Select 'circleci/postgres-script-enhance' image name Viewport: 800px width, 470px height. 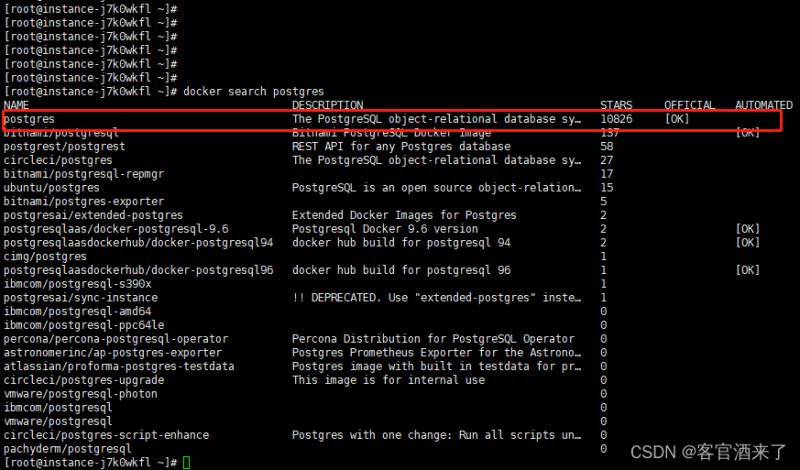(x=106, y=436)
